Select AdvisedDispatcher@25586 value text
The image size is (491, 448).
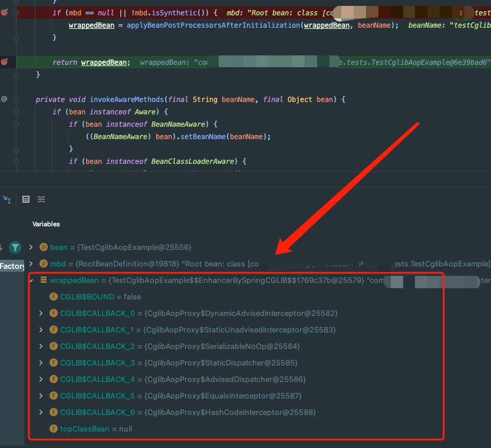point(225,380)
